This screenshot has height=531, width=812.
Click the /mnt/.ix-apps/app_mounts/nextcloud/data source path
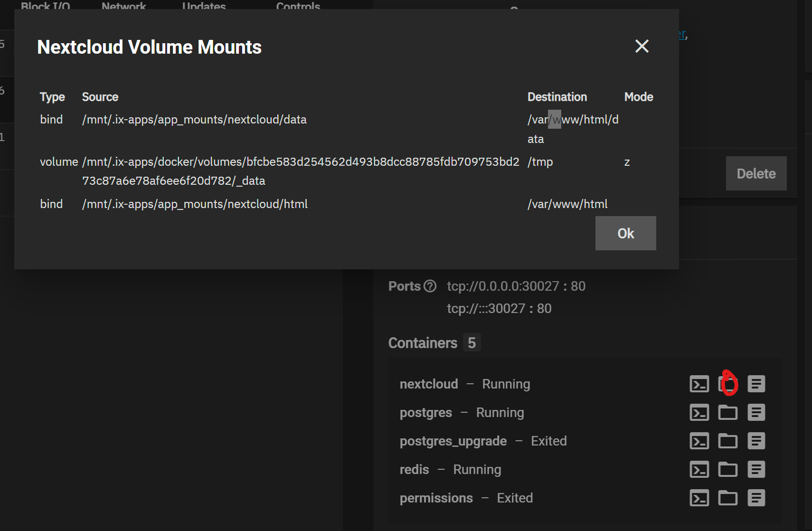click(x=194, y=119)
